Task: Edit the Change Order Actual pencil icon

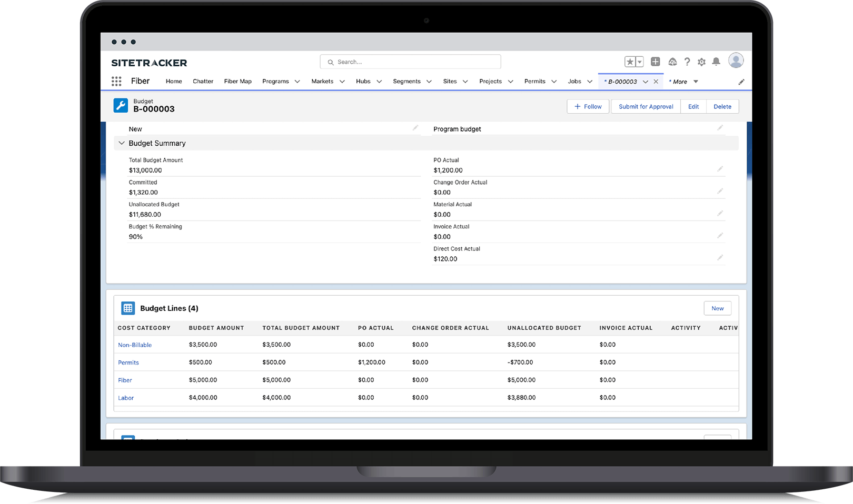Action: (720, 191)
